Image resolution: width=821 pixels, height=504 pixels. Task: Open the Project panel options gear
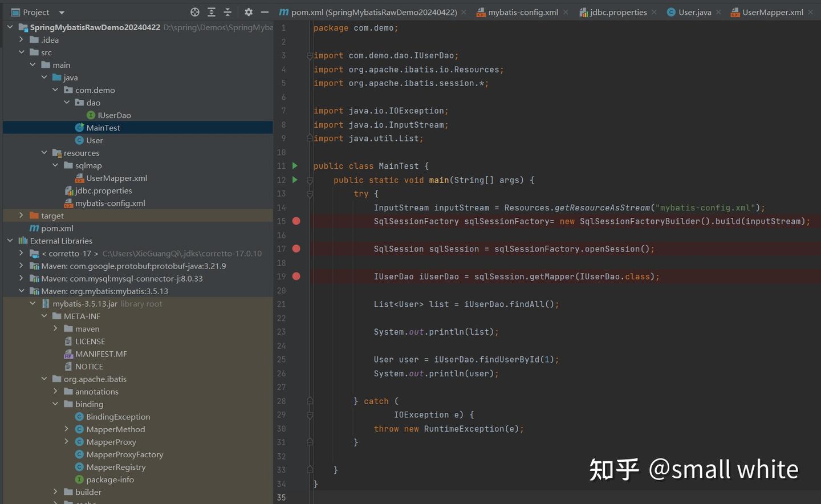coord(247,11)
